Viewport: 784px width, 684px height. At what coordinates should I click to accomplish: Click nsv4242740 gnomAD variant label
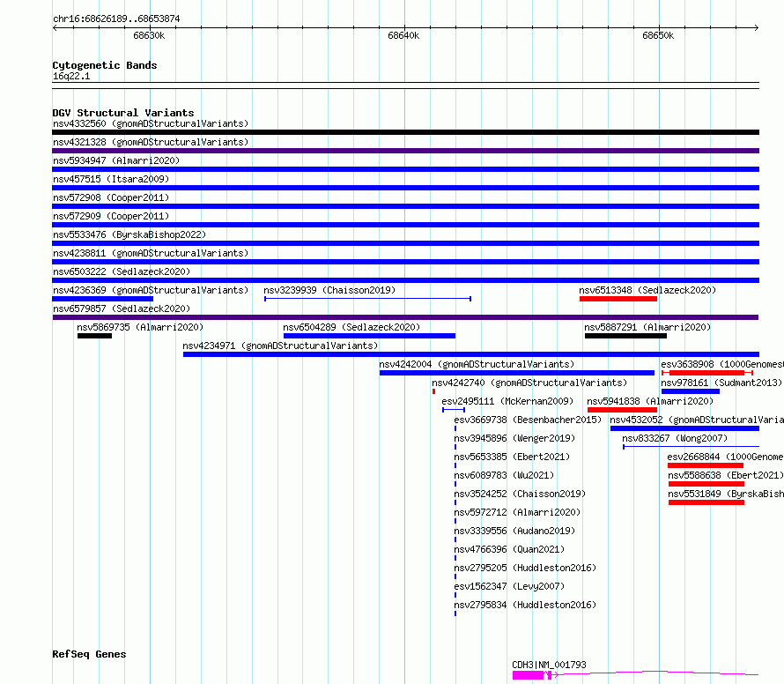click(x=529, y=383)
